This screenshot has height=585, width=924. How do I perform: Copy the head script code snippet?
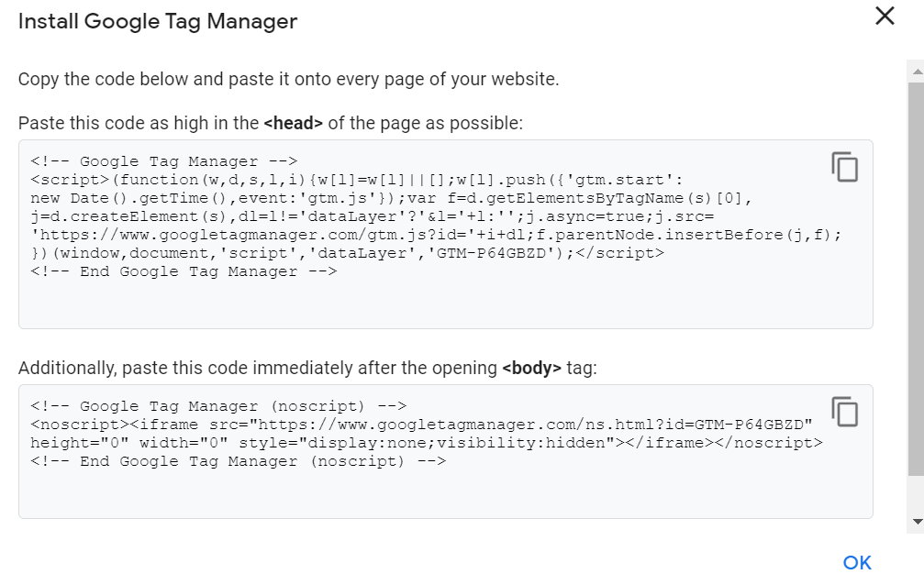pos(844,167)
